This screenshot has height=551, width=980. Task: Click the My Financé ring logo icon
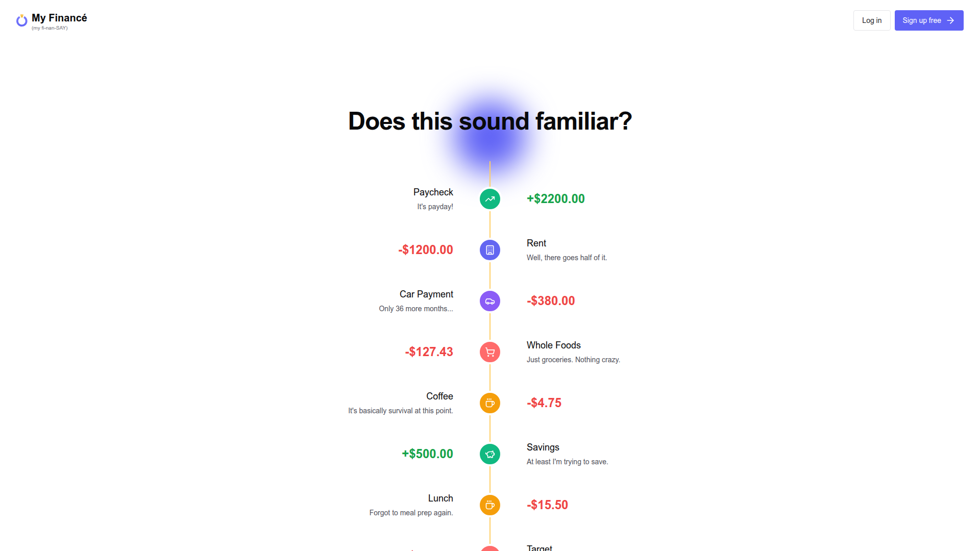point(21,20)
